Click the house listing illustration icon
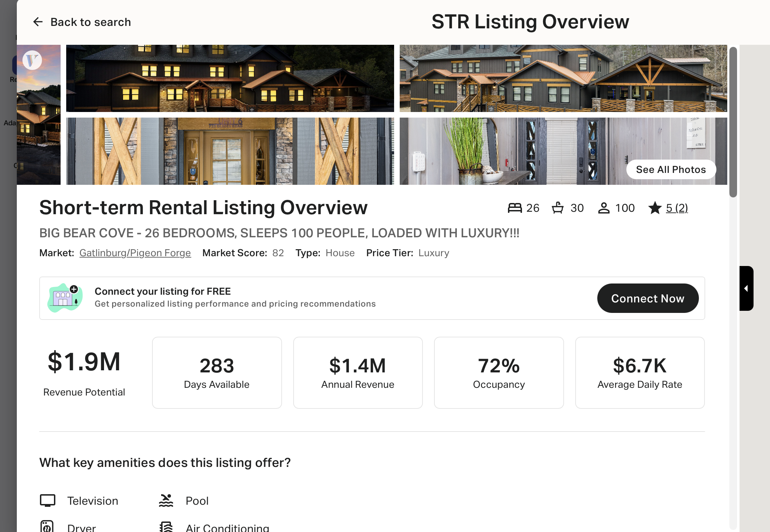This screenshot has width=770, height=532. pyautogui.click(x=65, y=298)
